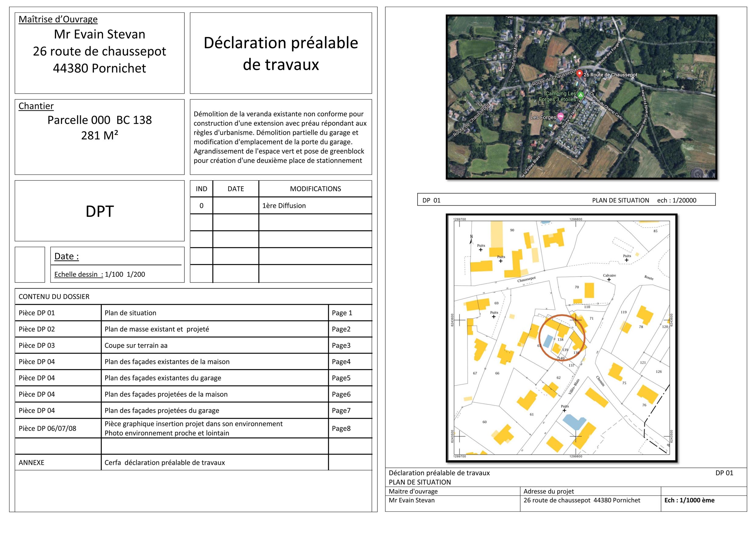This screenshot has width=756, height=535.
Task: Click the 'Adresse du projet' footer label
Action: (x=549, y=491)
